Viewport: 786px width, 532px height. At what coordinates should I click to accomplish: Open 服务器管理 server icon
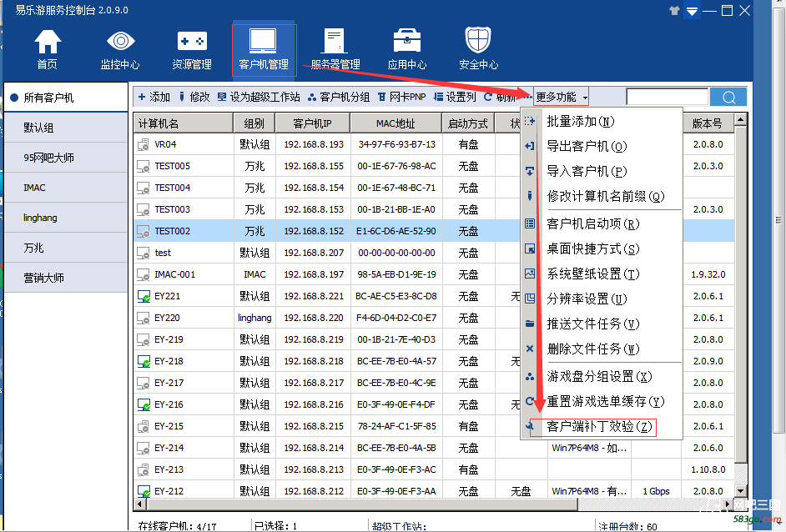click(x=335, y=41)
